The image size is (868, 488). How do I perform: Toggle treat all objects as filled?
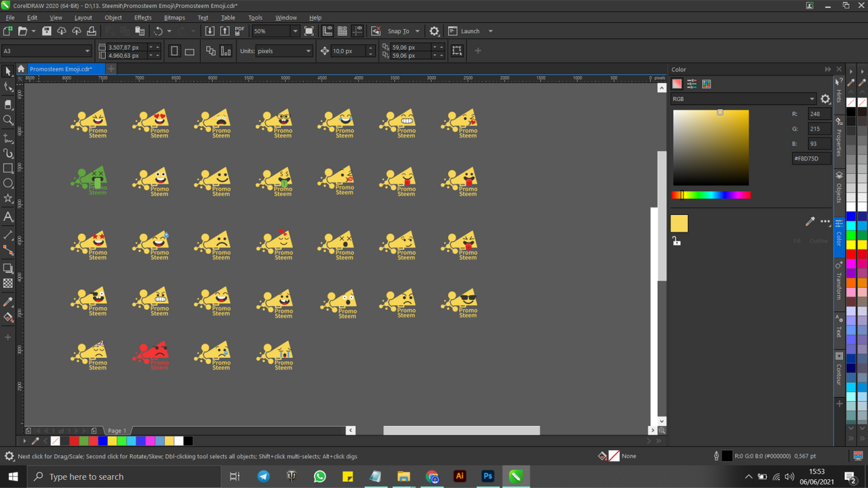coord(457,51)
